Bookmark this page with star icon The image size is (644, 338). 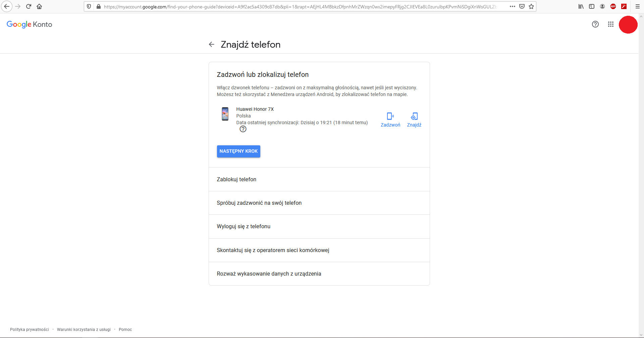[x=531, y=6]
